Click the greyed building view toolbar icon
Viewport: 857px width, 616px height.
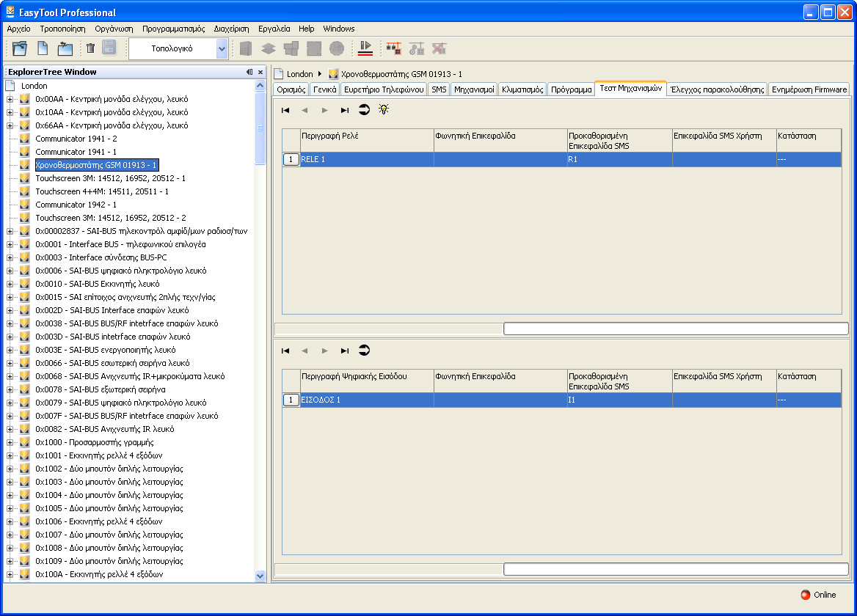(x=246, y=48)
